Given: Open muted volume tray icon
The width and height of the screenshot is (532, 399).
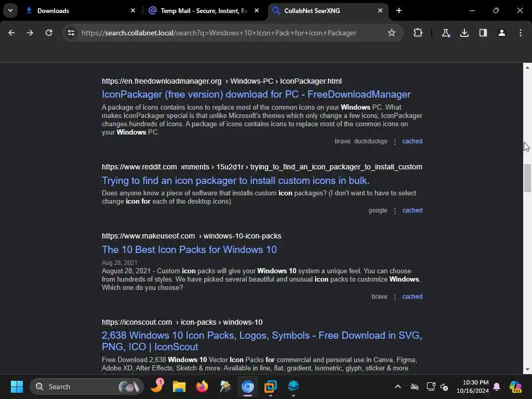Looking at the screenshot, I should tap(444, 387).
